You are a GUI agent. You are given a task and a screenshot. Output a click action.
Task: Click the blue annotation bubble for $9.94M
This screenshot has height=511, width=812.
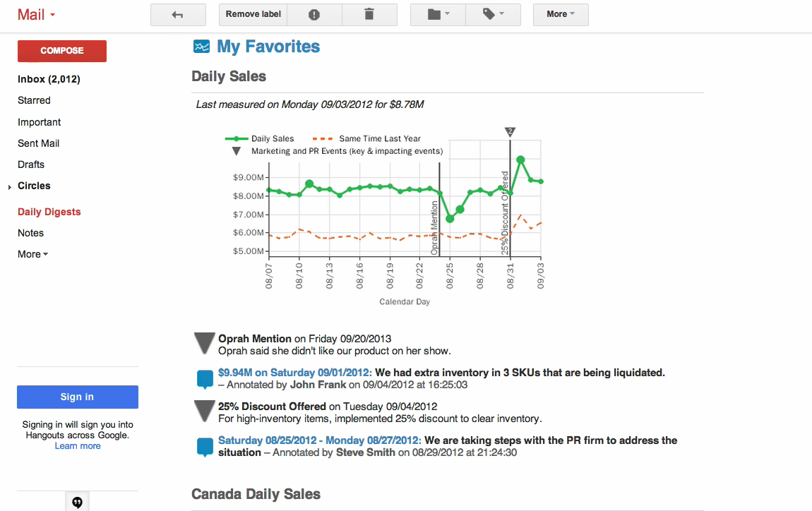(x=205, y=379)
